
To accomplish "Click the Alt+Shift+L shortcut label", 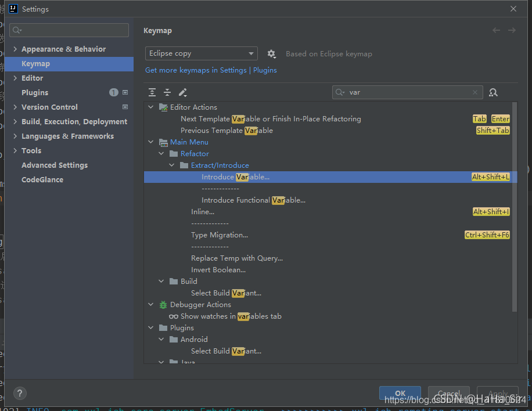I will [x=491, y=177].
